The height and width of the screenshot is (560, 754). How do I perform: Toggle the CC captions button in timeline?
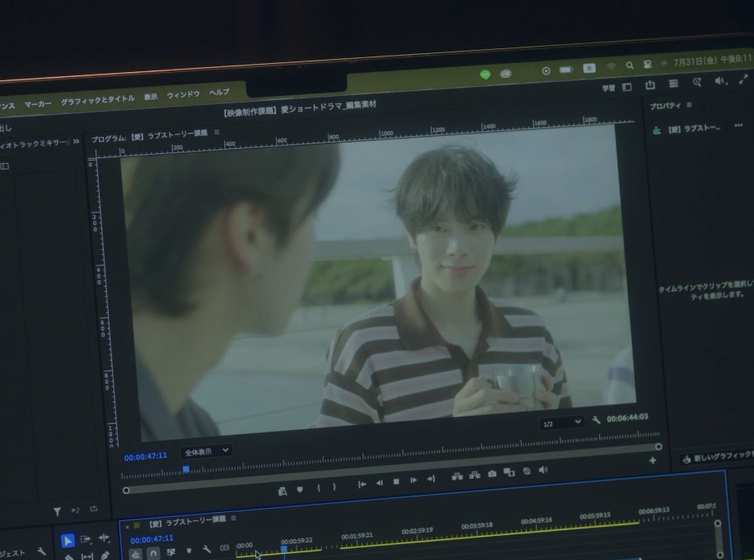pyautogui.click(x=224, y=548)
